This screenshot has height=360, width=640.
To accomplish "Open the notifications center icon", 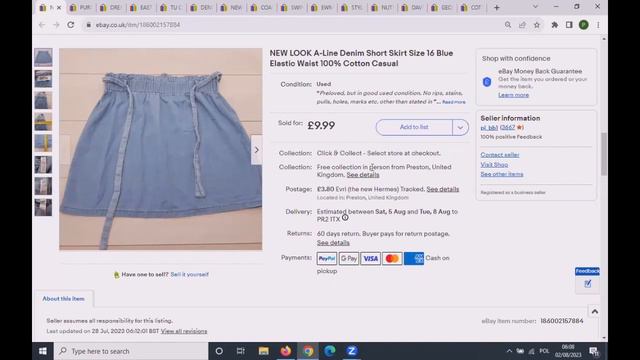I will click(594, 351).
